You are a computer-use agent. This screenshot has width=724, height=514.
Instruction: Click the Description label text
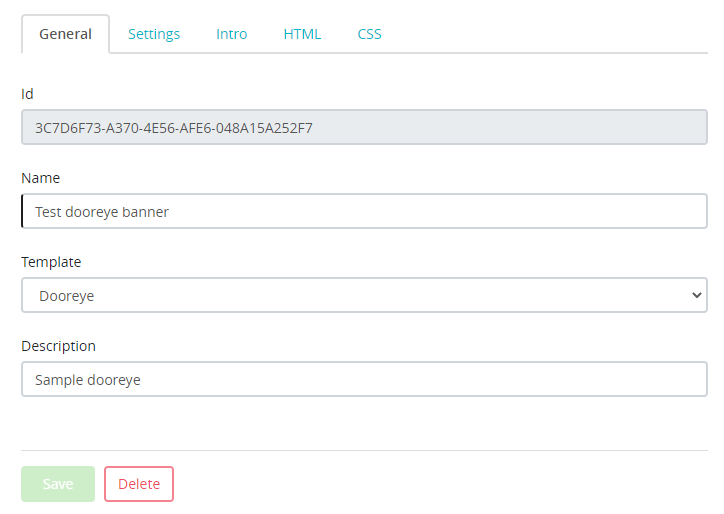pos(58,346)
